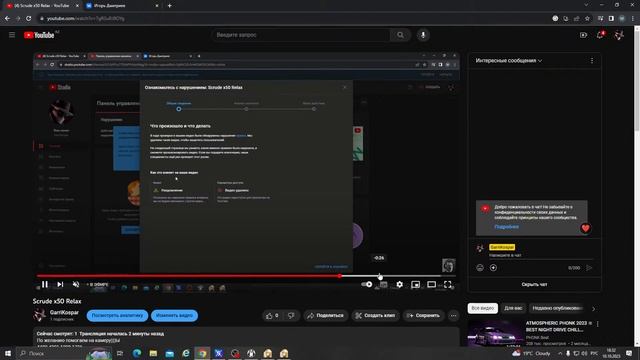This screenshot has width=640, height=360.
Task: Click the Сохранить button
Action: tap(423, 316)
